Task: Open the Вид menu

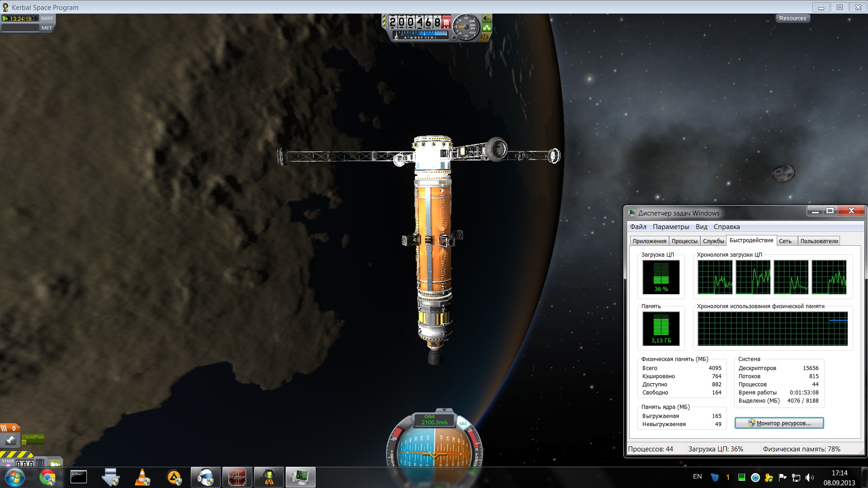Action: 701,227
